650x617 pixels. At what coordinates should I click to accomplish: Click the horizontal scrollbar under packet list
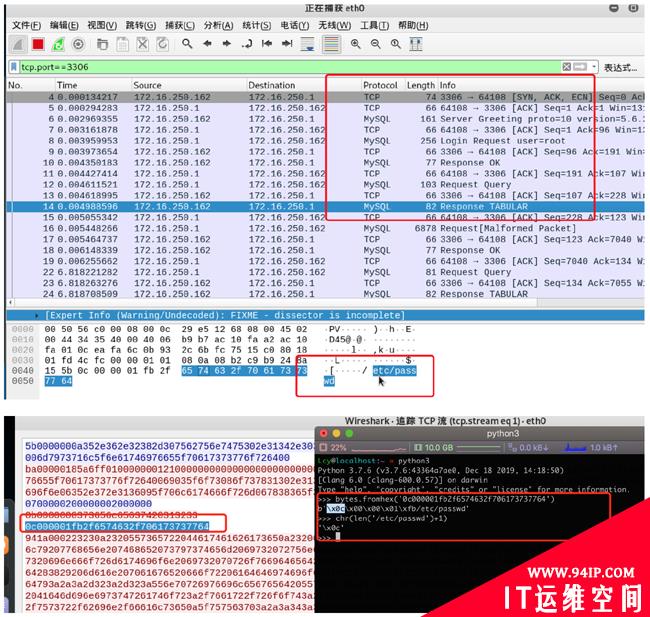(274, 302)
